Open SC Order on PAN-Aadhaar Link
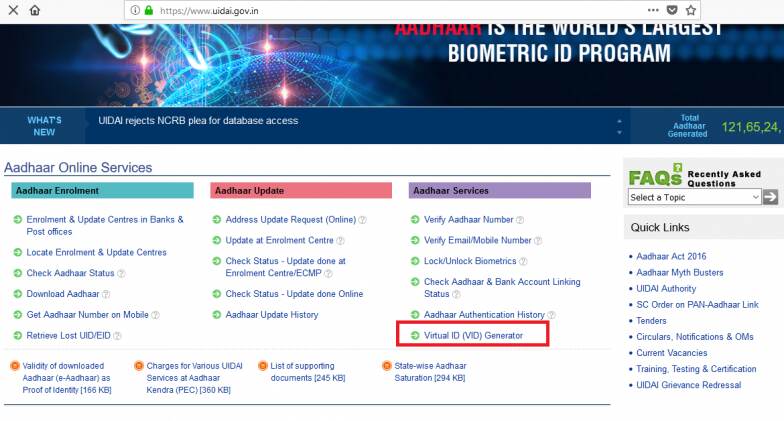The height and width of the screenshot is (421, 784). (697, 304)
